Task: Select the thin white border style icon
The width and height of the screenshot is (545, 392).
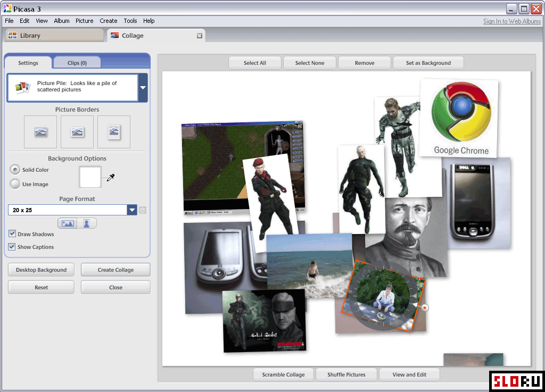Action: coord(77,132)
